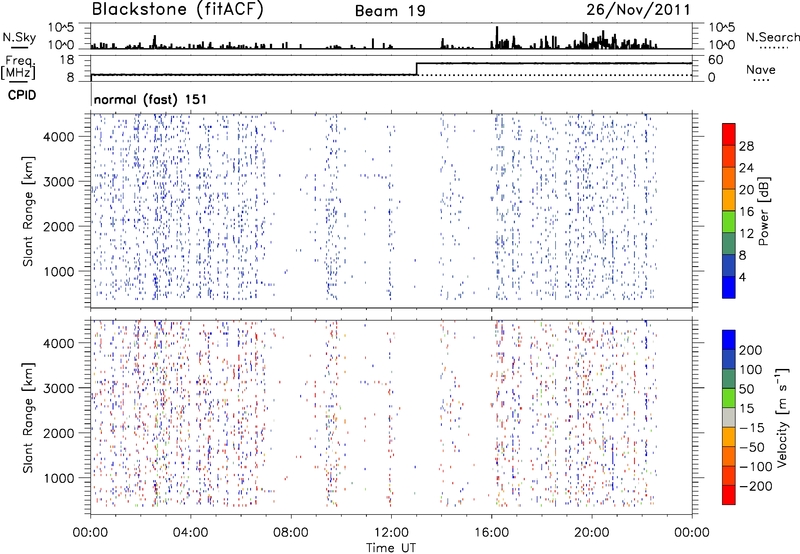Viewport: 800px width, 554px height.
Task: Click the blue top Velocity color swatch
Action: pyautogui.click(x=729, y=340)
